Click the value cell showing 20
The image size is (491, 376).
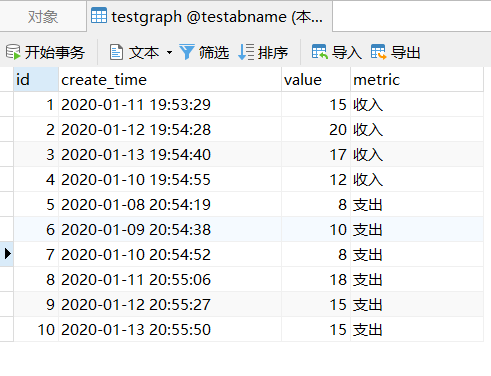tap(316, 130)
